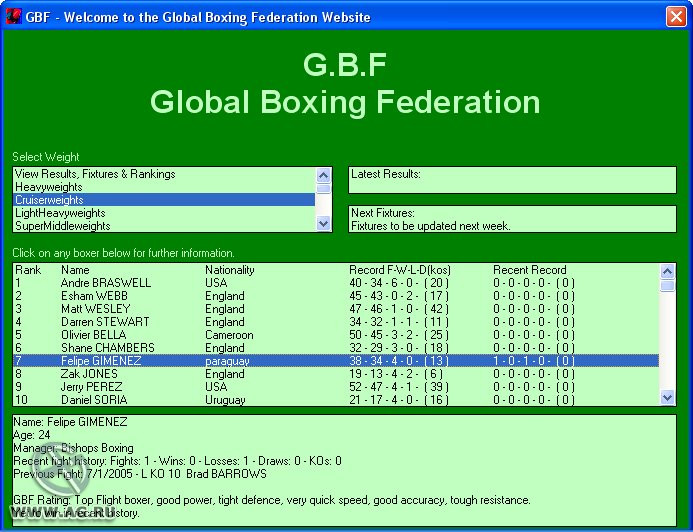Click boxer Andre BRASWELL row

(336, 283)
